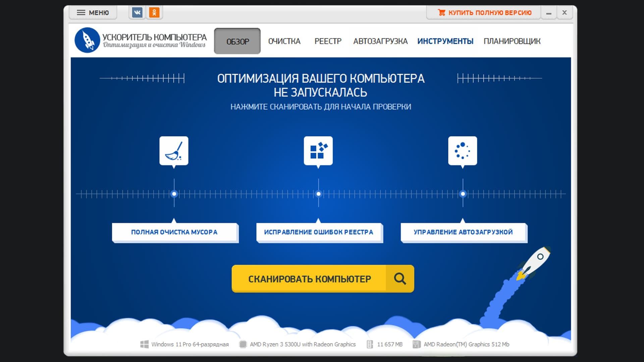
Task: Select the ПЛАНИРОВЩИК tab
Action: pos(512,41)
